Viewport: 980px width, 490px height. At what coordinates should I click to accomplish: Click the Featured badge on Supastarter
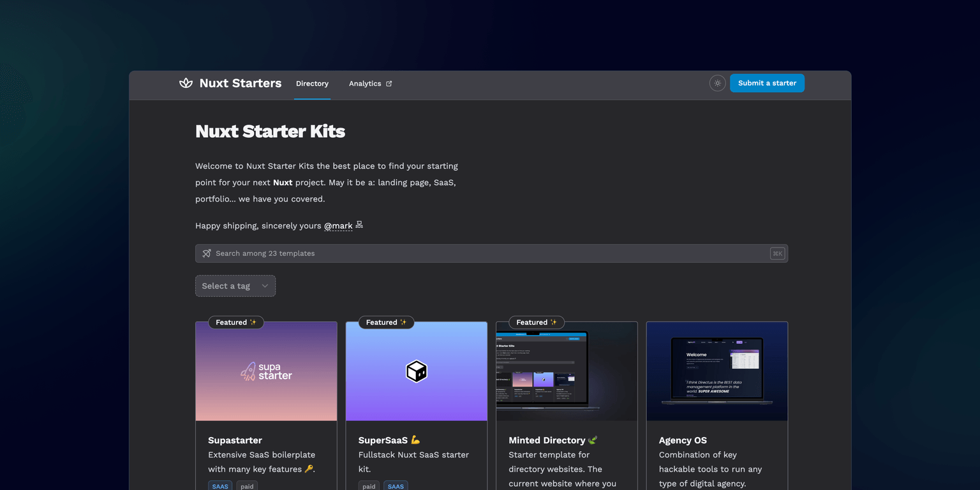coord(236,322)
